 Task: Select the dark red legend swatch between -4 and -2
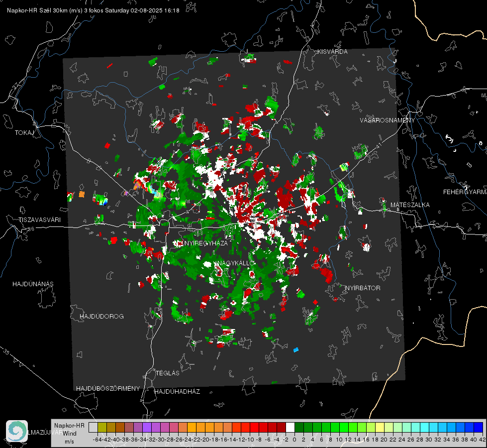coord(281,427)
